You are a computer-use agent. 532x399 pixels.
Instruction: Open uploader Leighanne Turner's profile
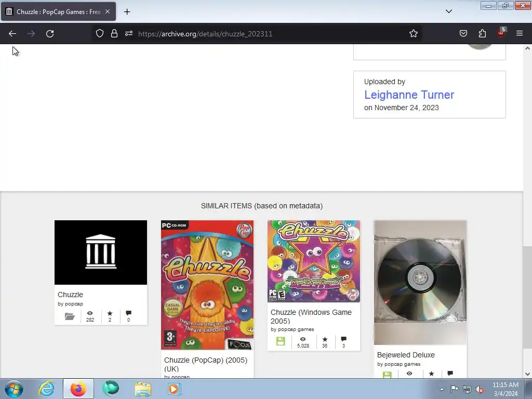[x=409, y=95]
